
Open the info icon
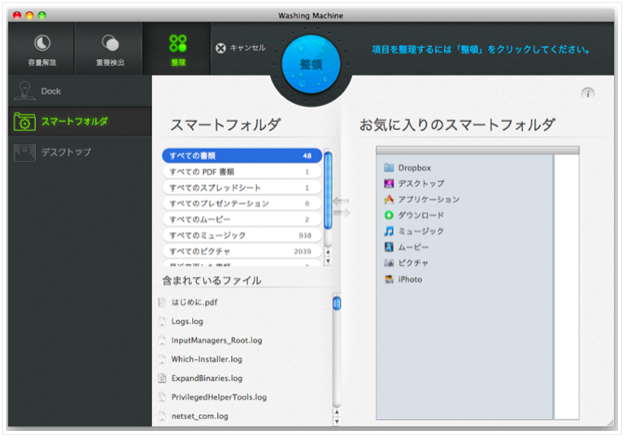pyautogui.click(x=587, y=93)
